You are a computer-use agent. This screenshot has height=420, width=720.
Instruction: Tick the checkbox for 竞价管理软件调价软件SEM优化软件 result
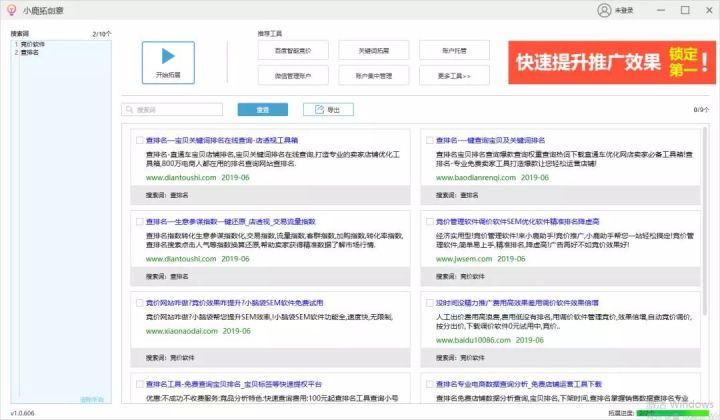(430, 221)
